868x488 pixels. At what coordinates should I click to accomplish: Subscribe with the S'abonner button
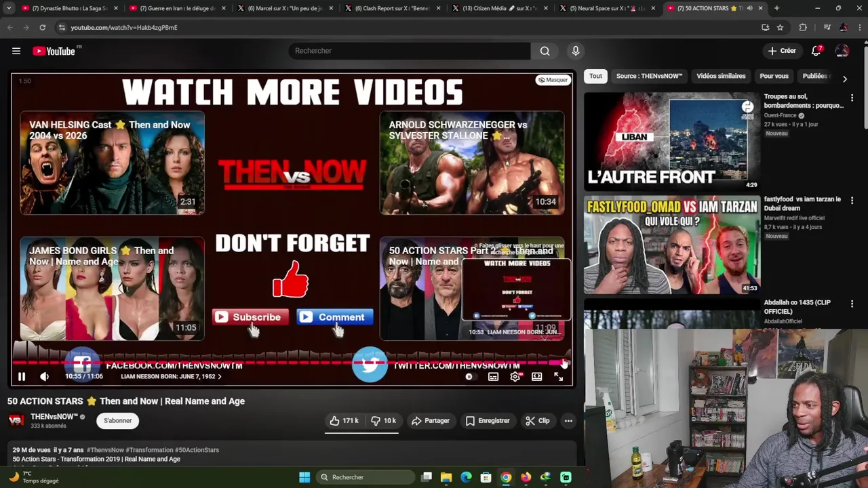118,421
